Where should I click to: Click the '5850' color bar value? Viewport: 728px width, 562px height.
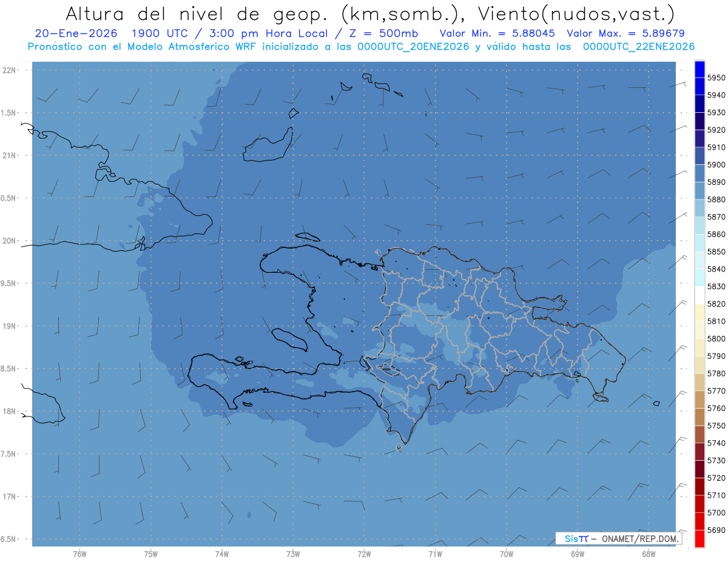coord(716,252)
